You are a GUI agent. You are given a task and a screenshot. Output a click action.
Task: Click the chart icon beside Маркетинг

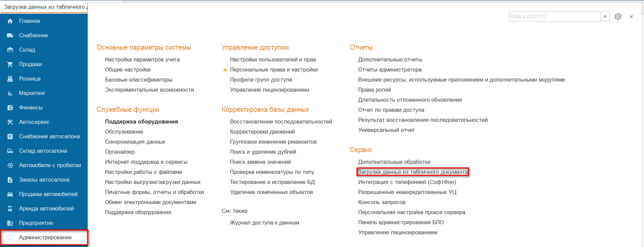(10, 93)
